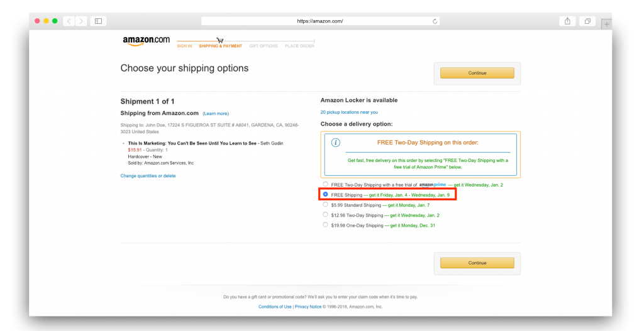Screen dimensions: 644x331
Task: Click the Safari address bar
Action: point(320,21)
